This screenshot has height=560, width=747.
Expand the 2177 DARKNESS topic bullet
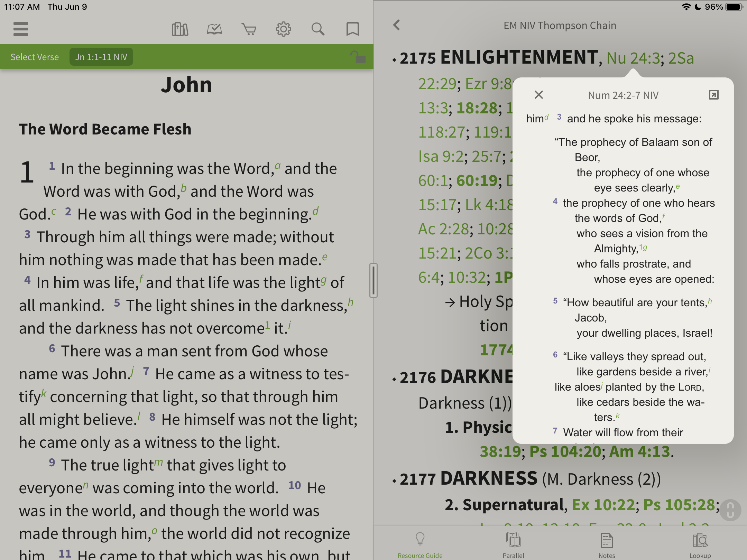394,480
